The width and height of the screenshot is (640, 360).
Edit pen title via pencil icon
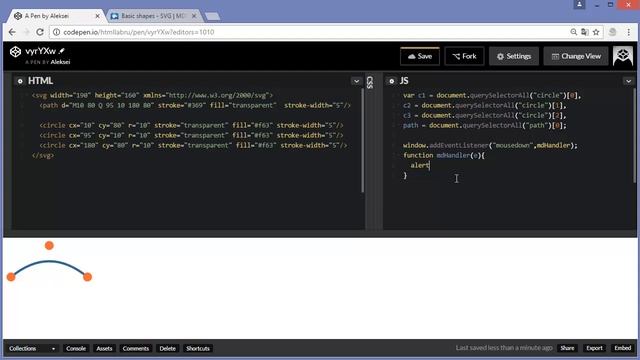[x=62, y=51]
